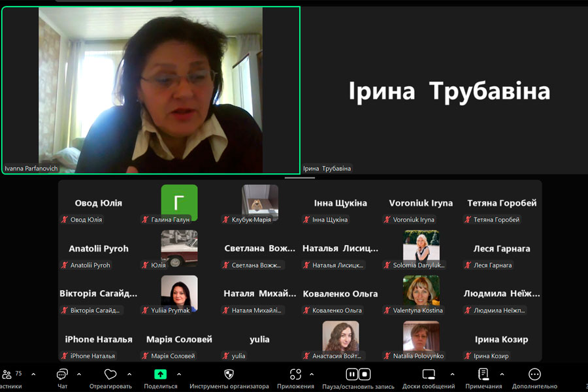Image resolution: width=588 pixels, height=392 pixels.
Task: Click muted mic icon of Людмила Неїжп
Action: [468, 310]
